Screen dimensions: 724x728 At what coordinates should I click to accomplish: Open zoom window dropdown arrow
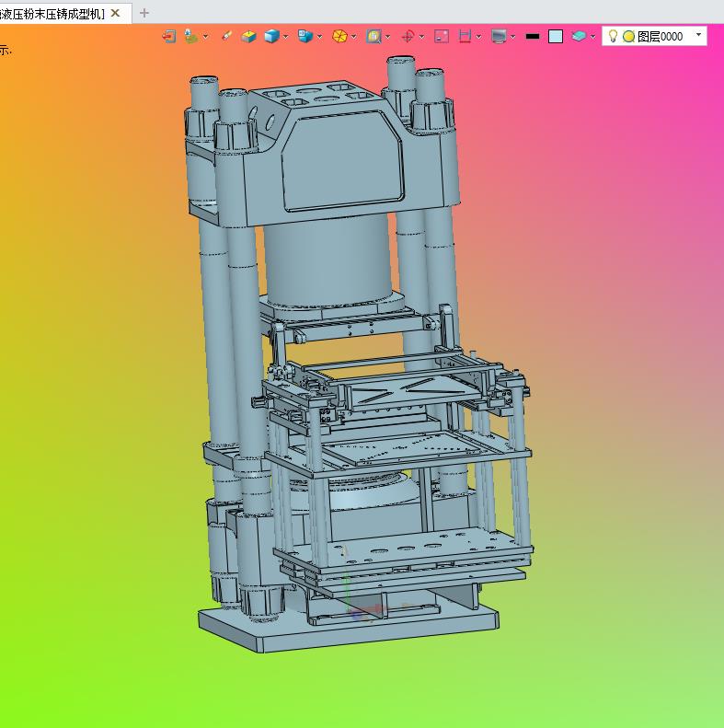pos(388,37)
